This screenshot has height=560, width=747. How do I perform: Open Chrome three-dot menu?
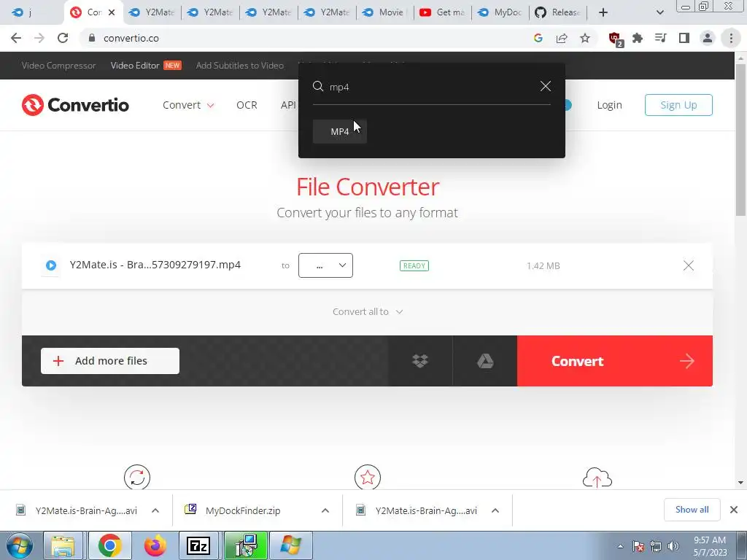tap(731, 38)
